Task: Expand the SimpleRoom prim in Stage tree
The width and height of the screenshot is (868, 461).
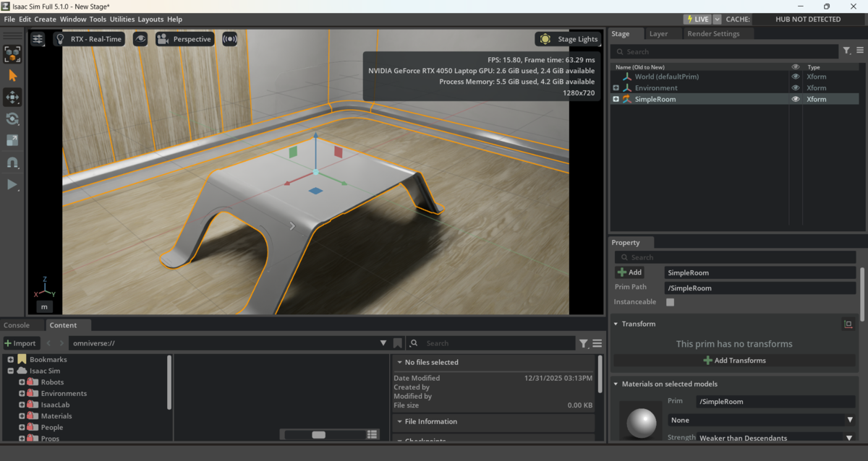Action: pos(616,99)
